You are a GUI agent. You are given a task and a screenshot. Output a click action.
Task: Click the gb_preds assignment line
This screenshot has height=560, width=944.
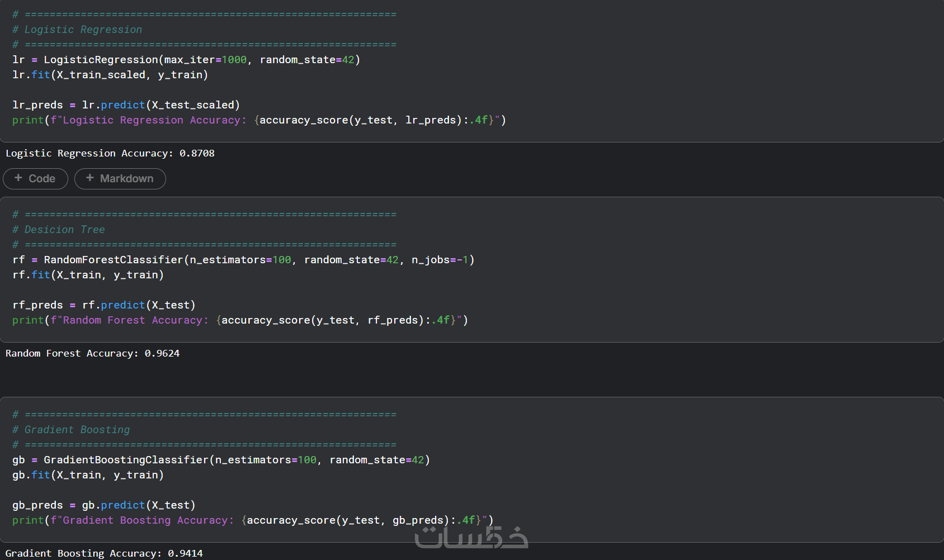tap(103, 505)
